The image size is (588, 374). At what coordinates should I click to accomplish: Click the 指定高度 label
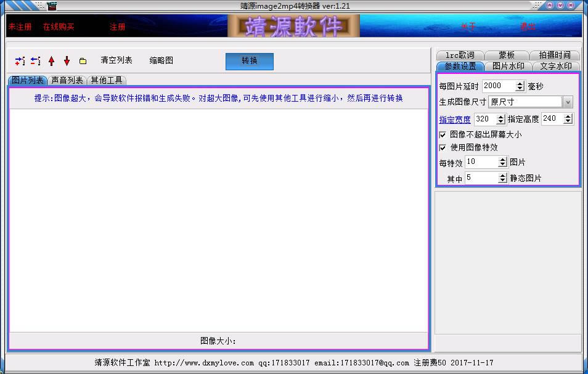point(523,119)
